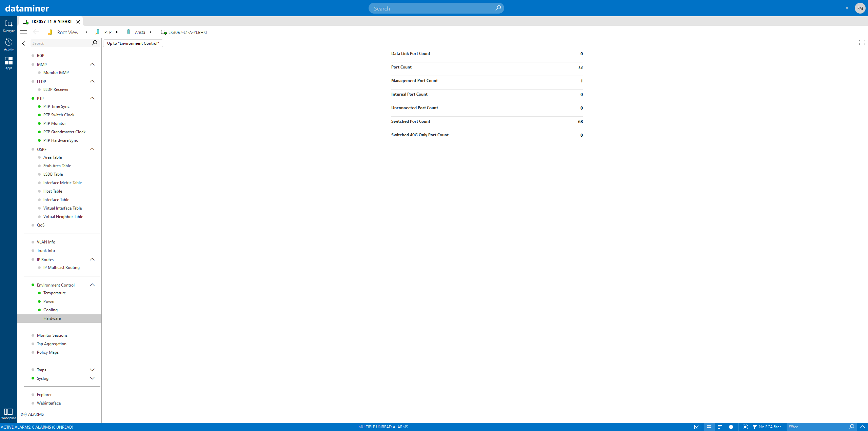Open the No RCA filter option
868x431 pixels.
coord(767,427)
